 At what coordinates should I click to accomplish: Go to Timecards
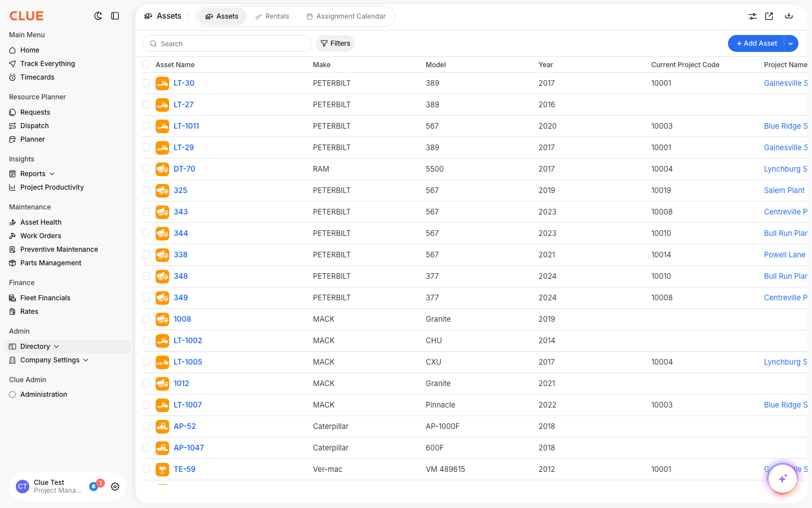click(37, 77)
